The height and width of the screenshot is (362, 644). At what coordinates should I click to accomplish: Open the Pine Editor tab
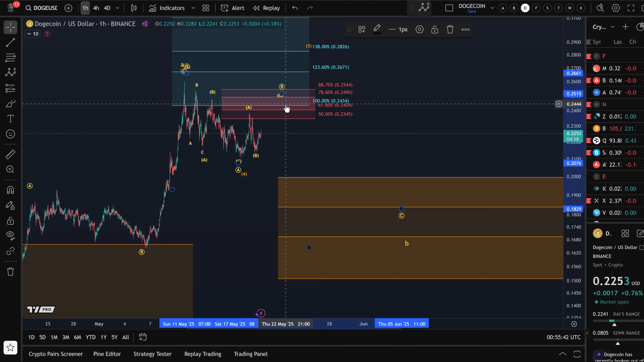pyautogui.click(x=107, y=354)
